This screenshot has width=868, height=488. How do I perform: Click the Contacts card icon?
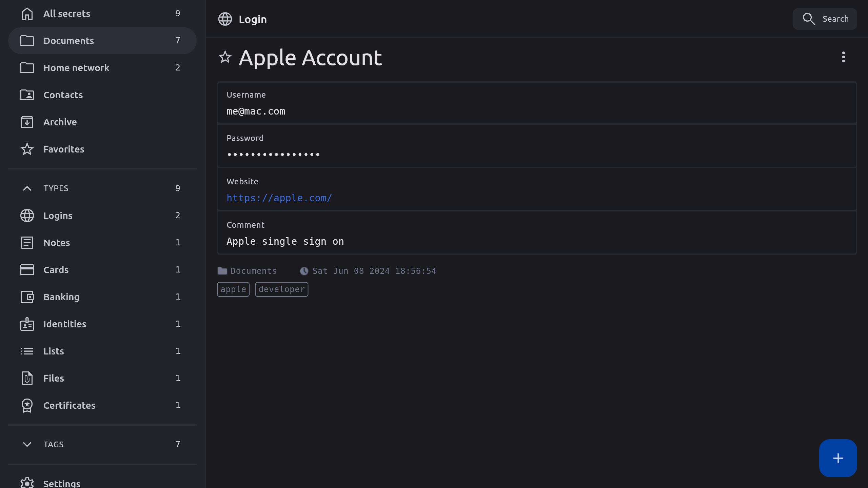(x=27, y=95)
